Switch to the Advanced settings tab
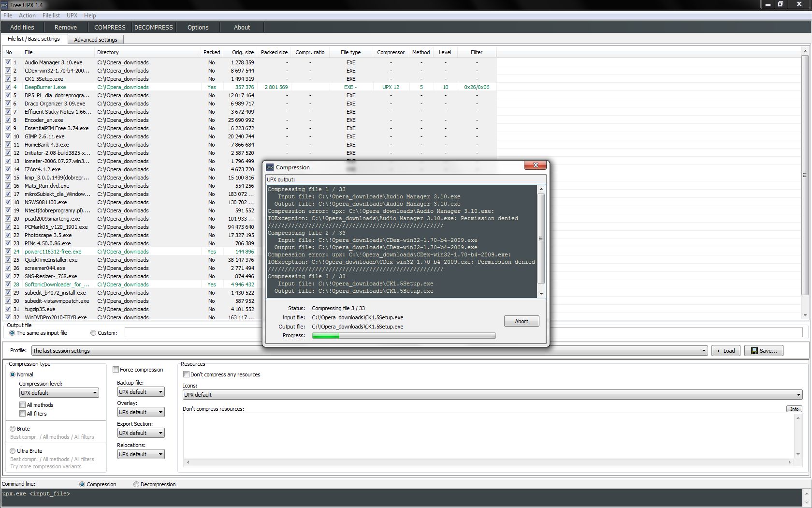 pos(96,40)
